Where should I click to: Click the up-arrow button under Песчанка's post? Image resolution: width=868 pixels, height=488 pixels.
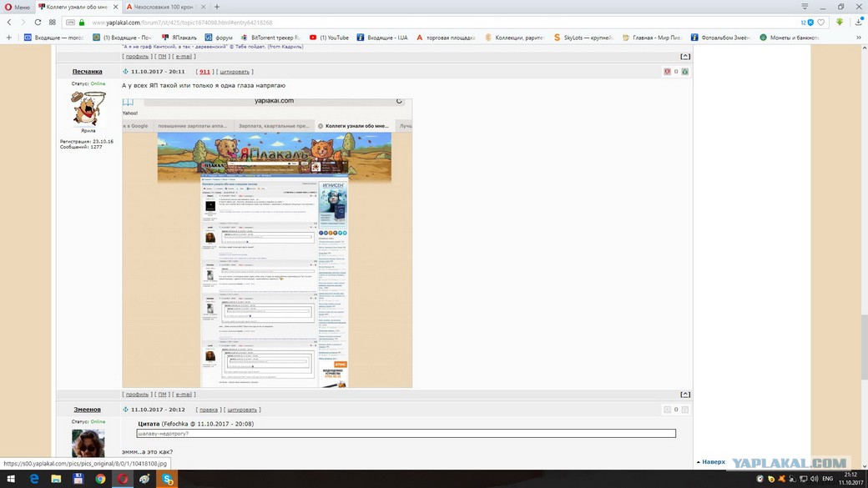pyautogui.click(x=684, y=395)
